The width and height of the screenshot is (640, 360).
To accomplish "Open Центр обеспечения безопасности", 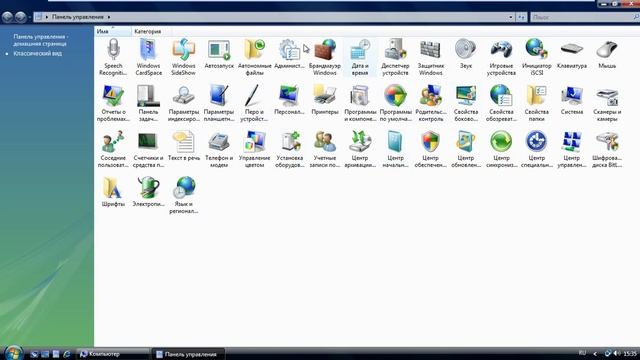I will 430,149.
